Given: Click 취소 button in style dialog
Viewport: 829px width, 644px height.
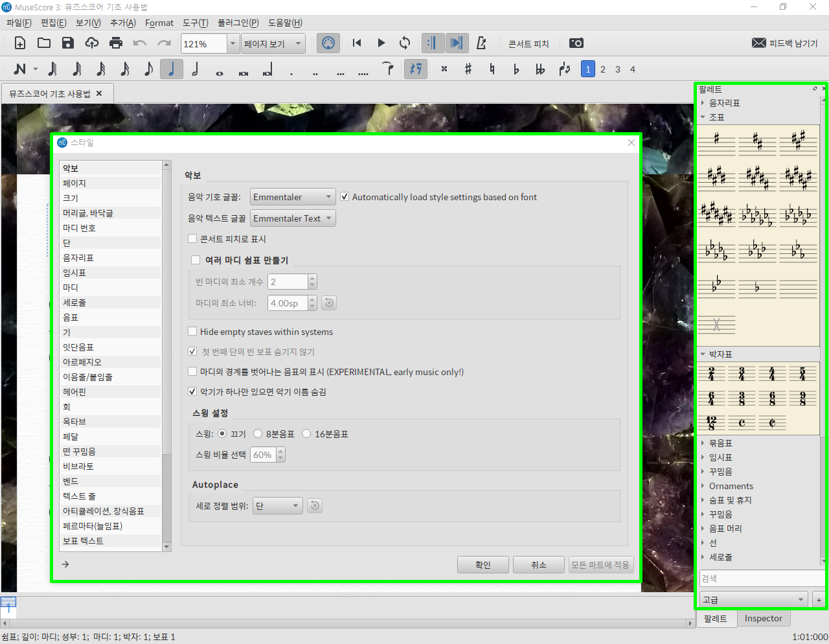Looking at the screenshot, I should point(538,565).
